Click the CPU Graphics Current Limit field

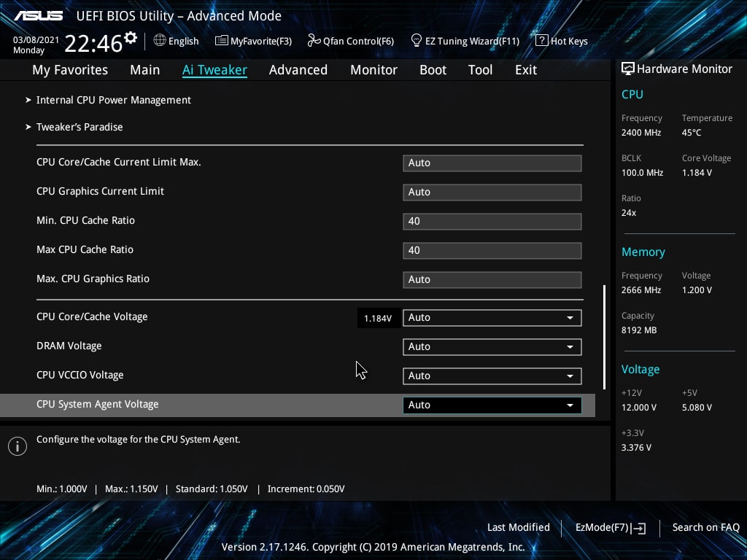[492, 192]
